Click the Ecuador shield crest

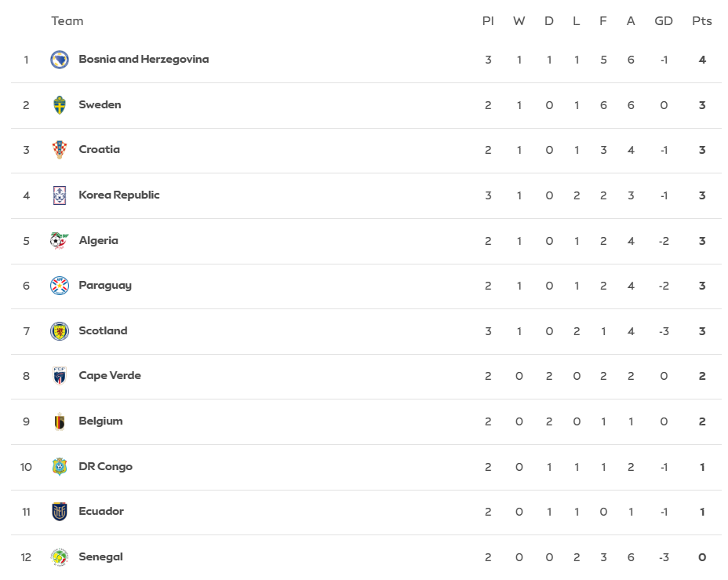click(x=60, y=511)
